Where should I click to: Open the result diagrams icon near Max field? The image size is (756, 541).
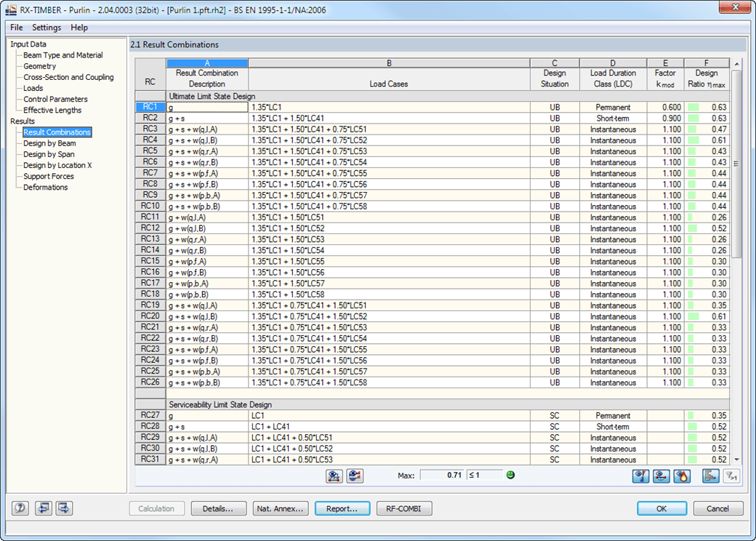[334, 476]
